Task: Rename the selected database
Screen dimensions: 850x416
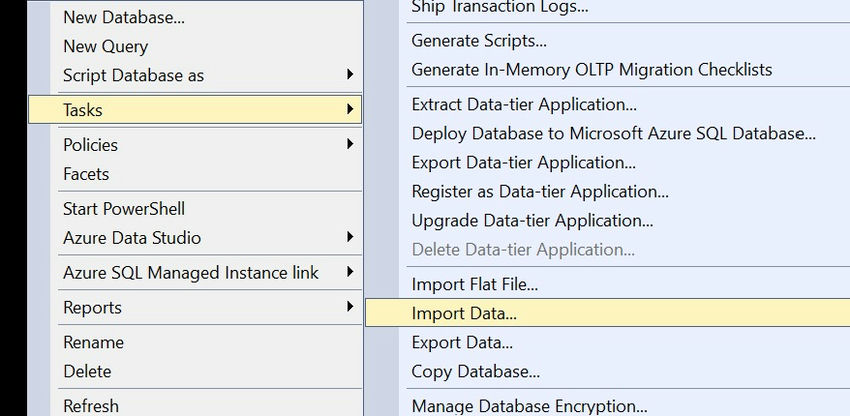Action: pos(93,342)
